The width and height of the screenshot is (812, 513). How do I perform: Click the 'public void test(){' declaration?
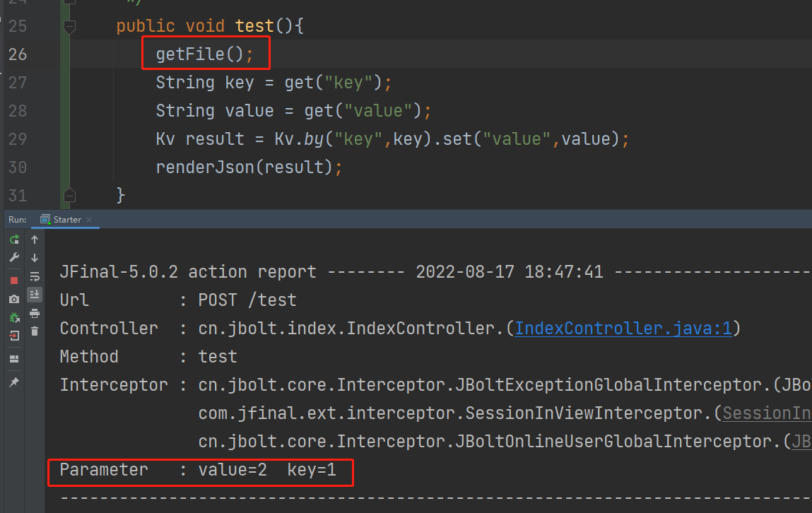click(210, 26)
